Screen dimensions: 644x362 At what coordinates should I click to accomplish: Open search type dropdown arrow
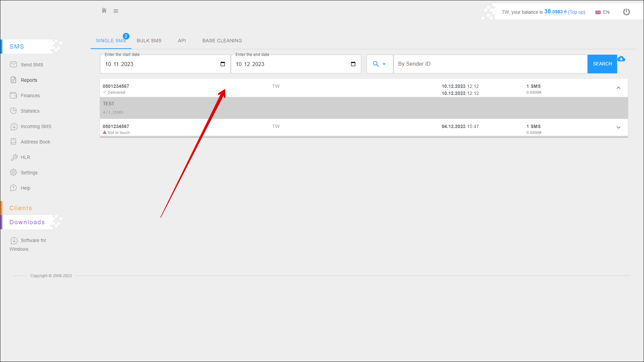tap(384, 64)
